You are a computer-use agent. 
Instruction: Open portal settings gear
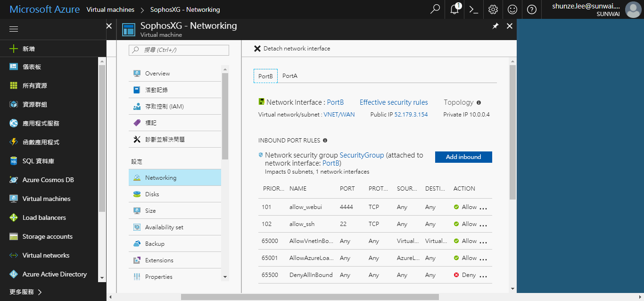click(x=493, y=9)
